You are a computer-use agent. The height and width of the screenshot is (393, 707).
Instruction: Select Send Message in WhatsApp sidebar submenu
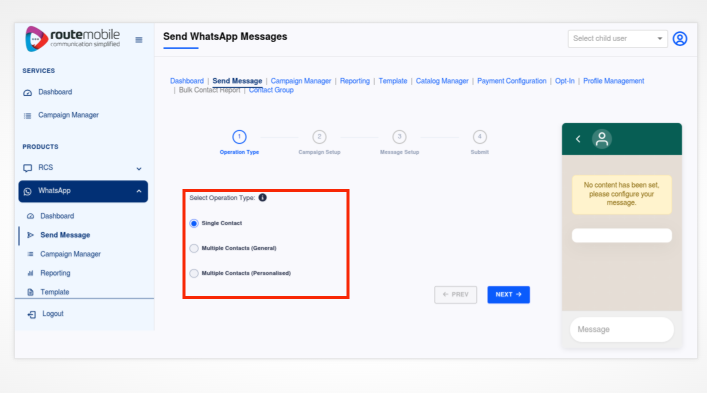65,235
